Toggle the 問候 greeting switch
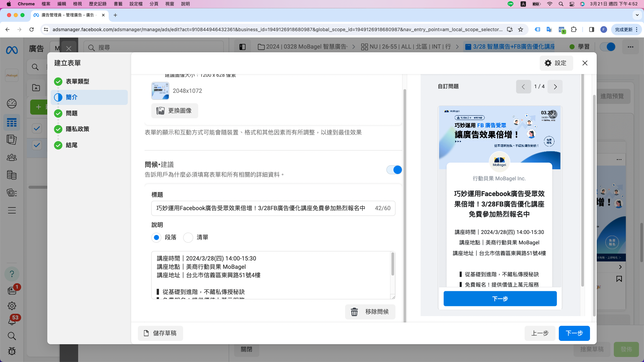The image size is (644, 362). (394, 170)
